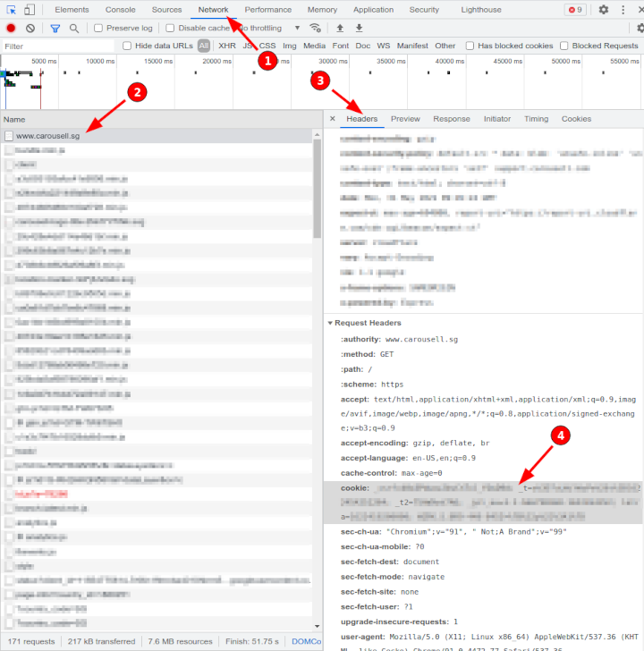Click the sec-ch-ua header line
The width and height of the screenshot is (644, 651).
453,532
